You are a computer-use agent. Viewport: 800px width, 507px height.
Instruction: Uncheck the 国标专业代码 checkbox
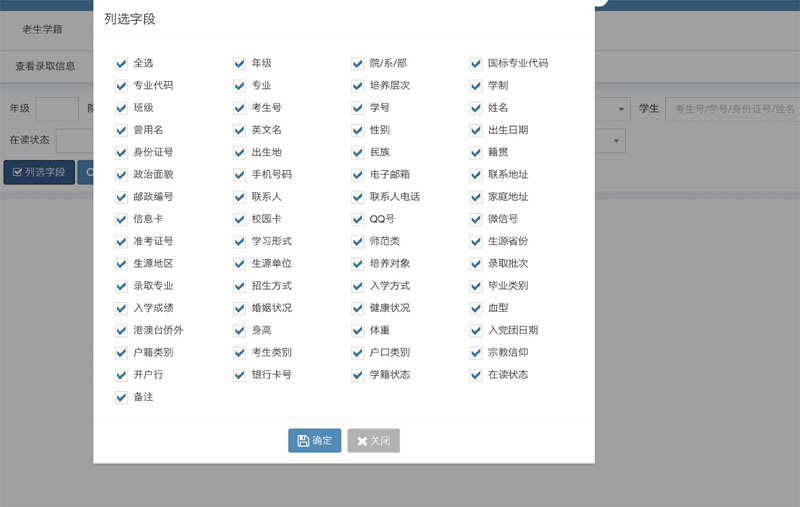[476, 64]
